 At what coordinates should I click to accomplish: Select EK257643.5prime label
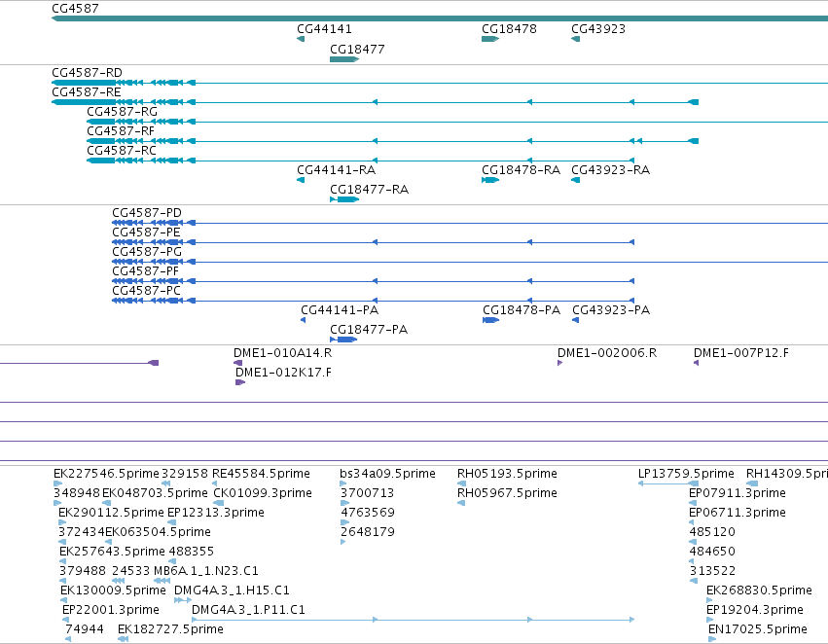tap(112, 552)
